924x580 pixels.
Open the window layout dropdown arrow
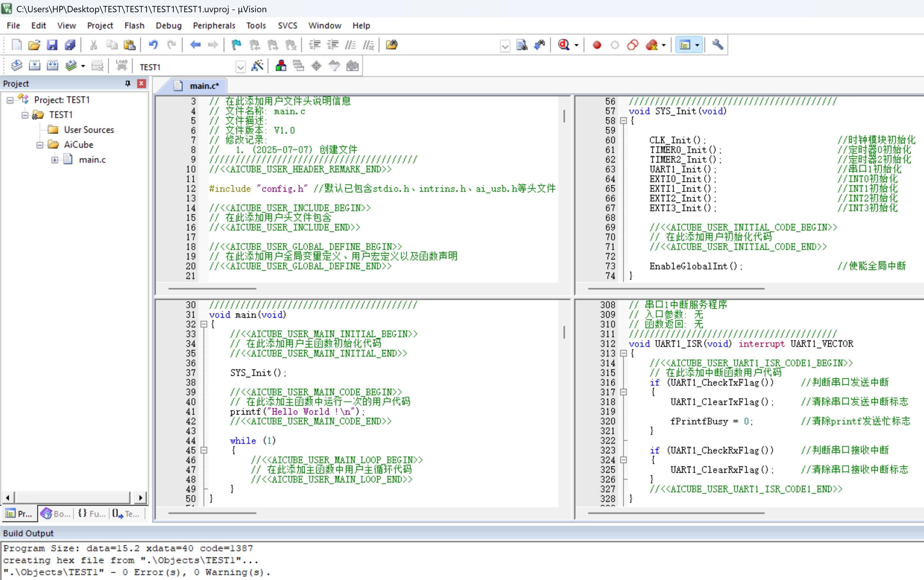[697, 45]
